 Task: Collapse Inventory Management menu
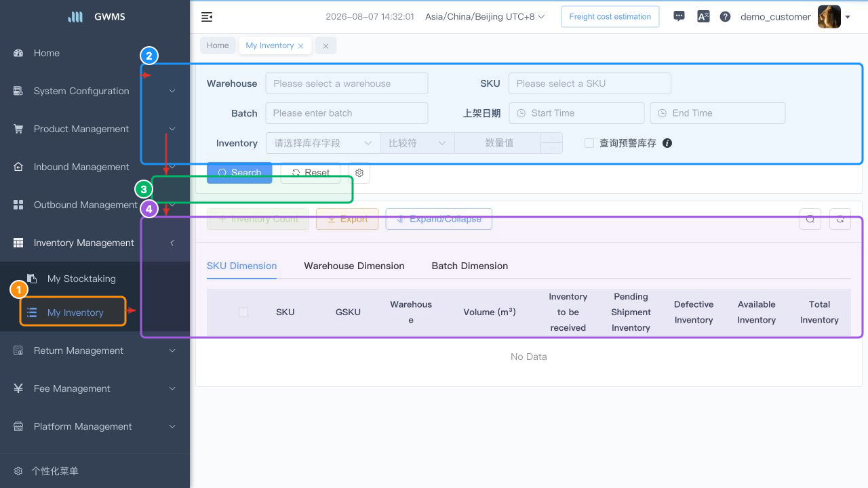click(95, 243)
